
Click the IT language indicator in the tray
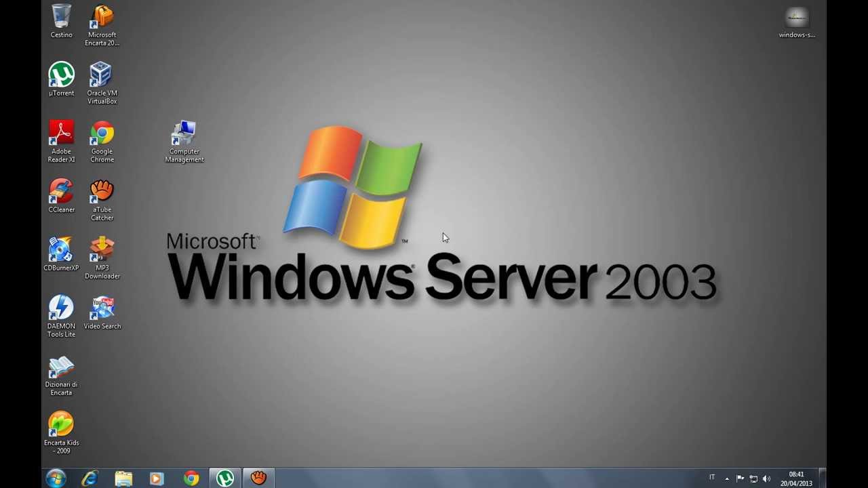[x=712, y=478]
